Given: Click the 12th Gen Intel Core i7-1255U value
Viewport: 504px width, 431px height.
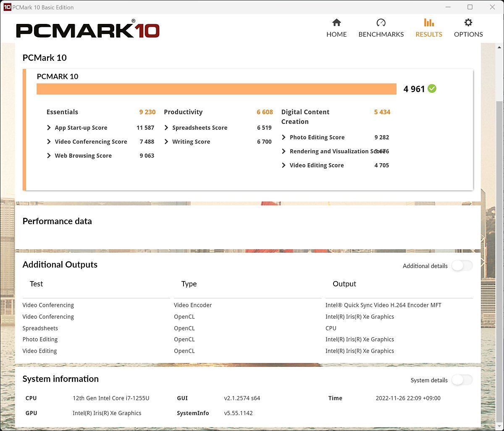Looking at the screenshot, I should coord(111,398).
